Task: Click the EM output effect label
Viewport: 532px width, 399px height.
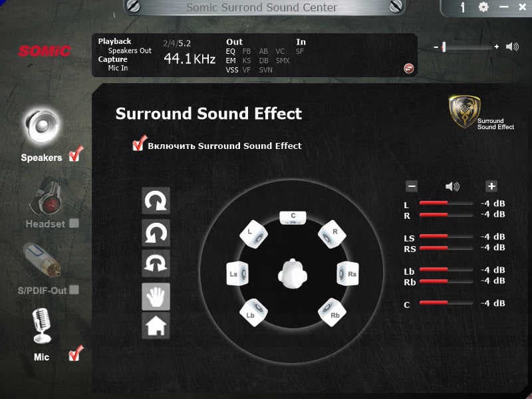Action: tap(231, 61)
